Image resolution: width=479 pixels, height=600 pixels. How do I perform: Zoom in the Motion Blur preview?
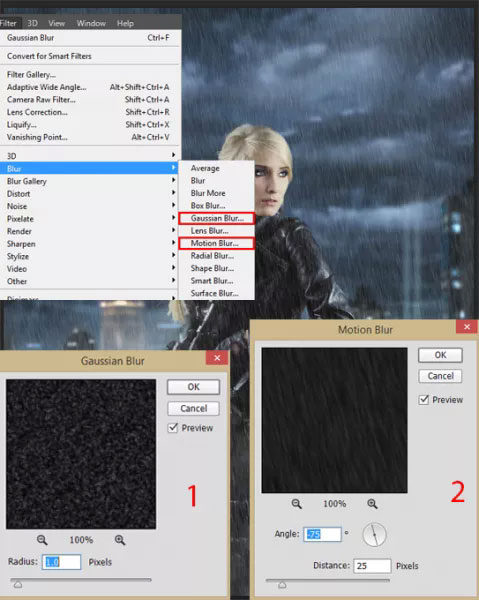[x=372, y=504]
